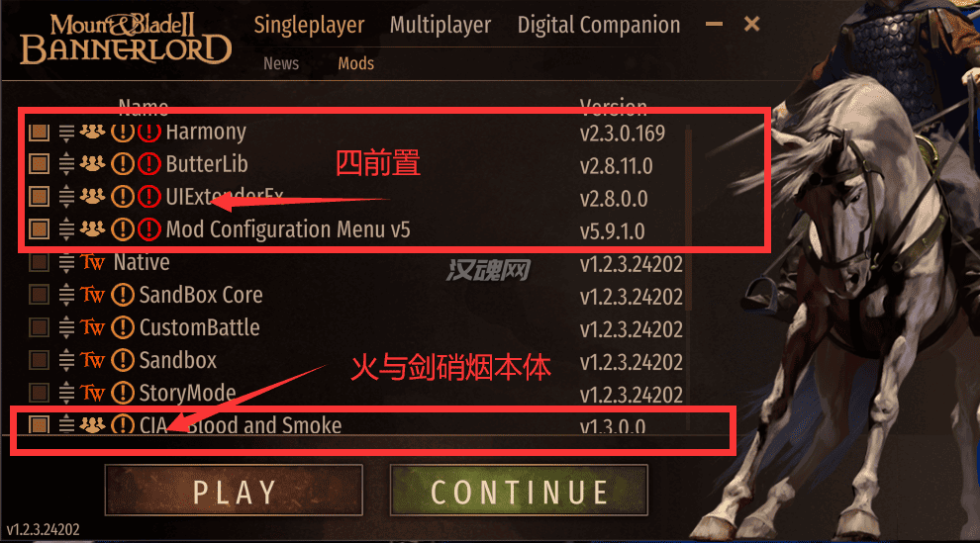The width and height of the screenshot is (980, 543).
Task: Toggle the CIA Blood and Smoke checkbox
Action: click(x=40, y=425)
